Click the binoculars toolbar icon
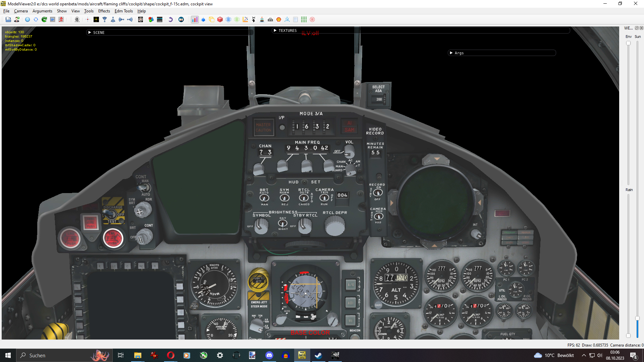This screenshot has width=644, height=362. (x=270, y=19)
